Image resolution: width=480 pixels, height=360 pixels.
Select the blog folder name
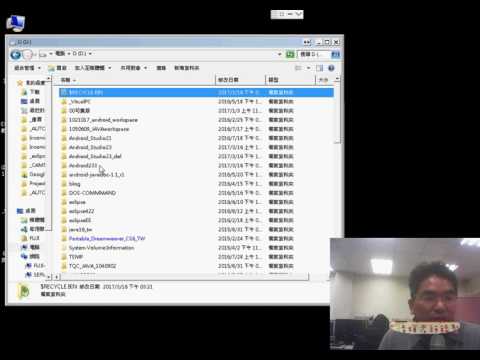74,184
